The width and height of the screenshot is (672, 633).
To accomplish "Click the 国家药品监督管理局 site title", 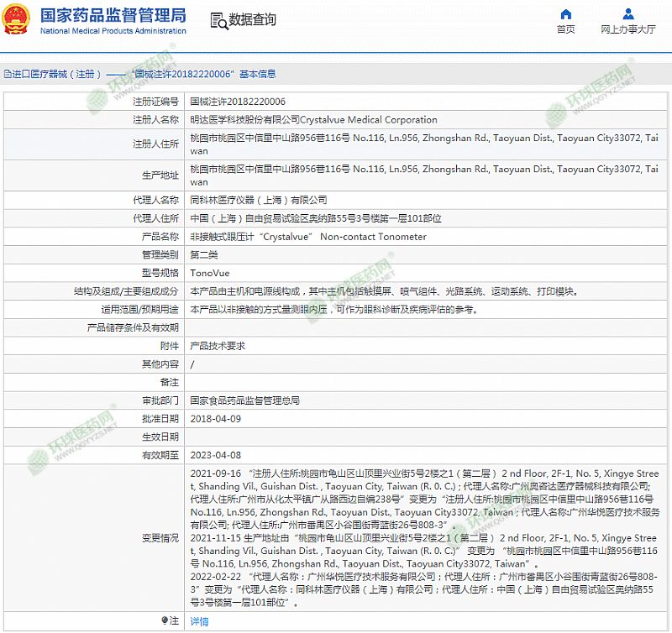I will tap(113, 15).
